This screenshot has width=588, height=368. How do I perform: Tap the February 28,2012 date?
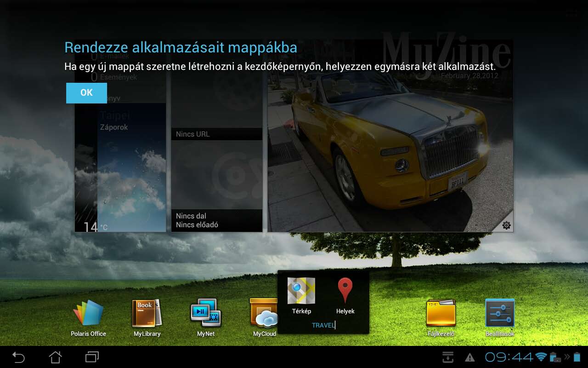pos(469,76)
